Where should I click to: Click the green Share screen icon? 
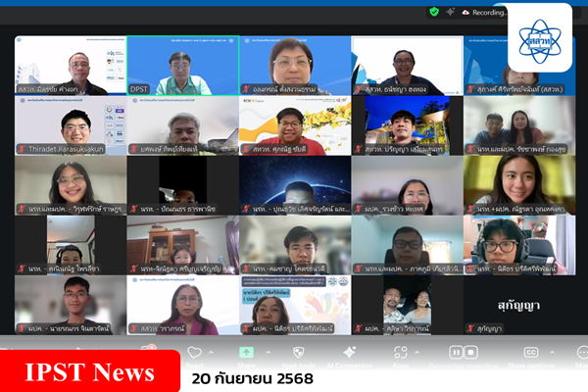click(x=246, y=352)
